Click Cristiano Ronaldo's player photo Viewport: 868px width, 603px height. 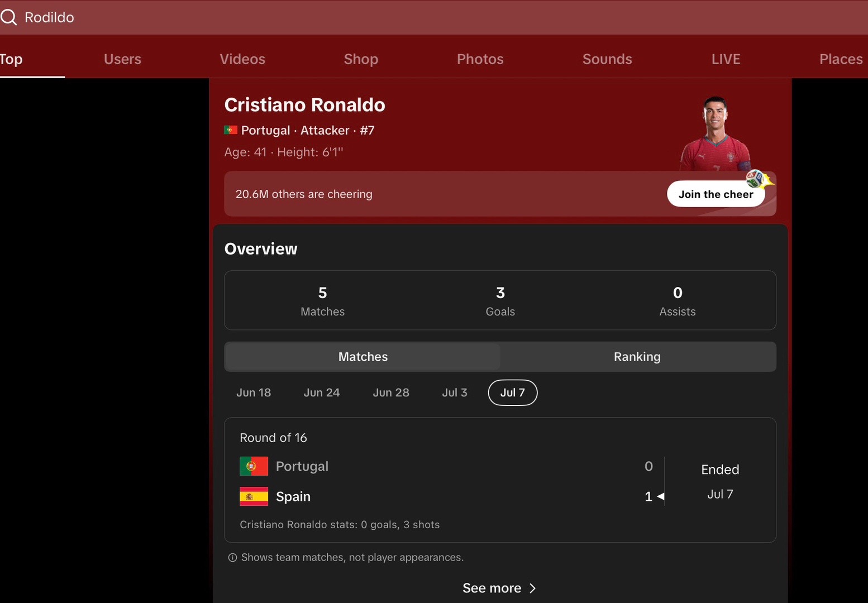[x=715, y=133]
